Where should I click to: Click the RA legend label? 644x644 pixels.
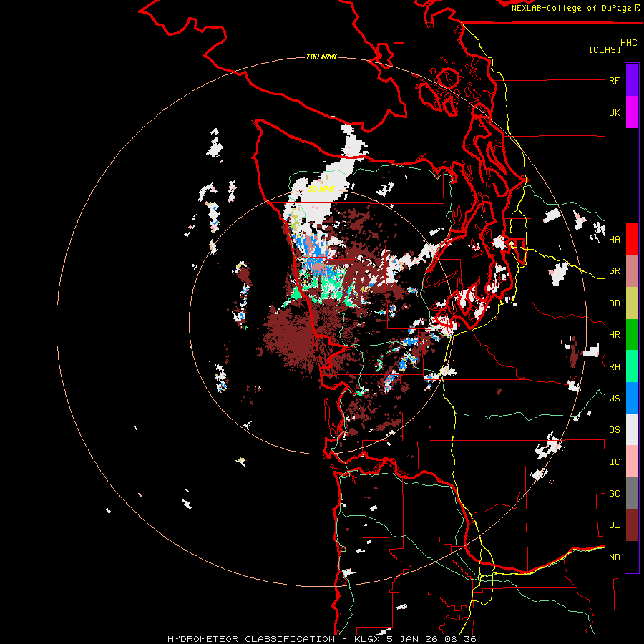point(614,366)
